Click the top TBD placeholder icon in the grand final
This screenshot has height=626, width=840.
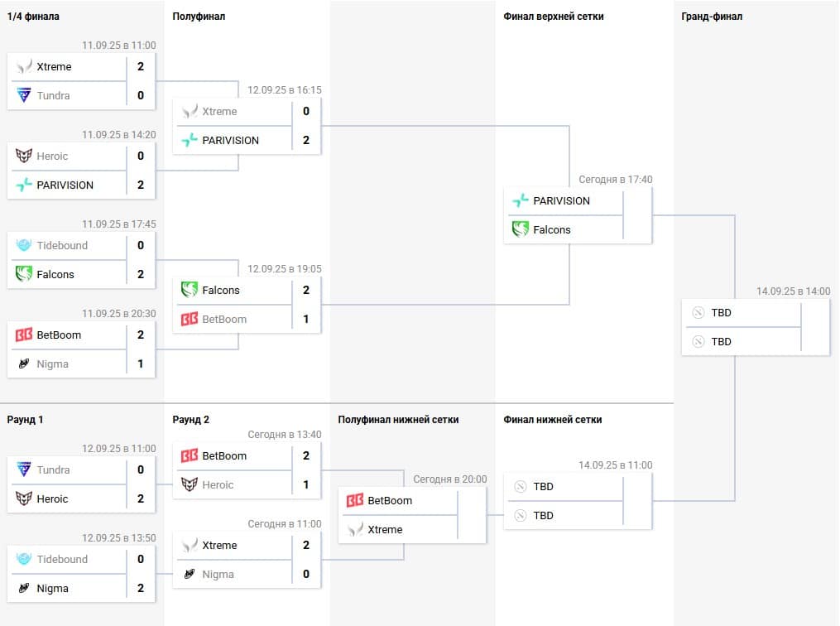click(x=698, y=313)
